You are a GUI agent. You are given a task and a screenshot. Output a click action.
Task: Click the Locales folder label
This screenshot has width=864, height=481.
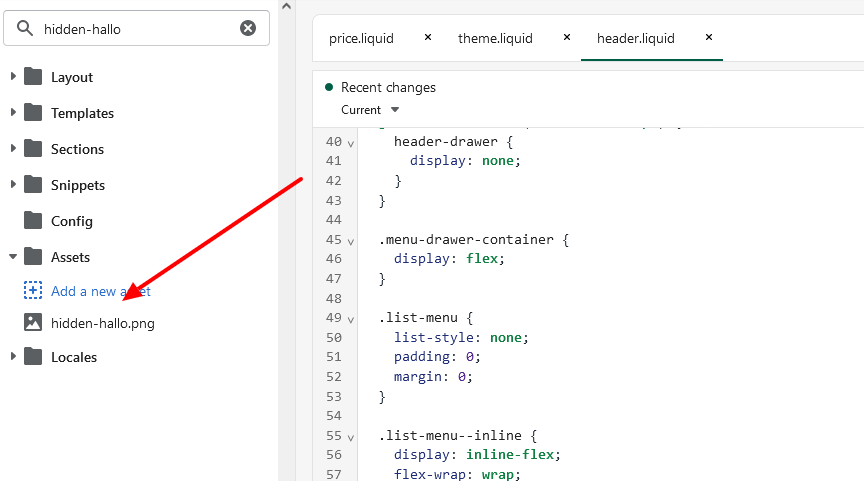pyautogui.click(x=74, y=357)
